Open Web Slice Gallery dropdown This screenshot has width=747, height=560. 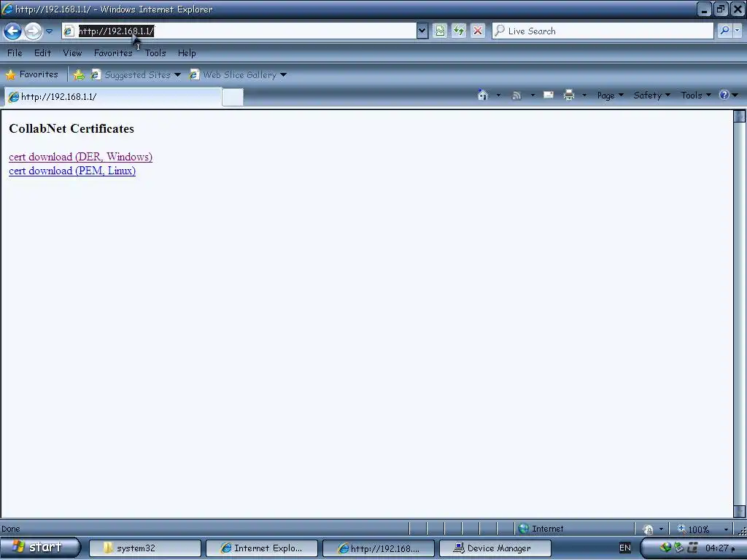pyautogui.click(x=238, y=75)
